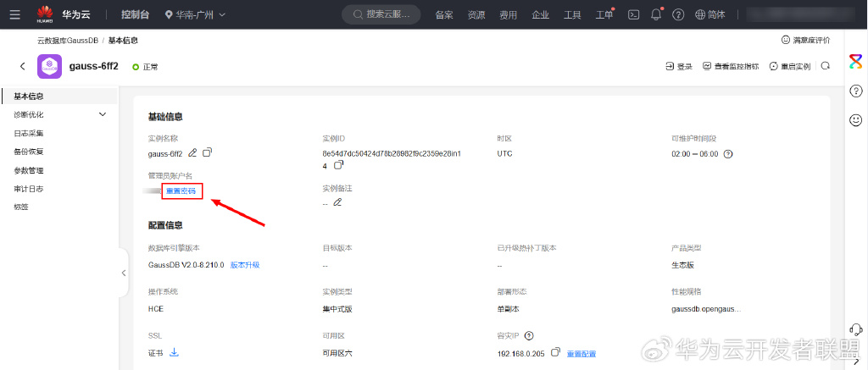Select the 集中式版 instance type value

click(337, 309)
